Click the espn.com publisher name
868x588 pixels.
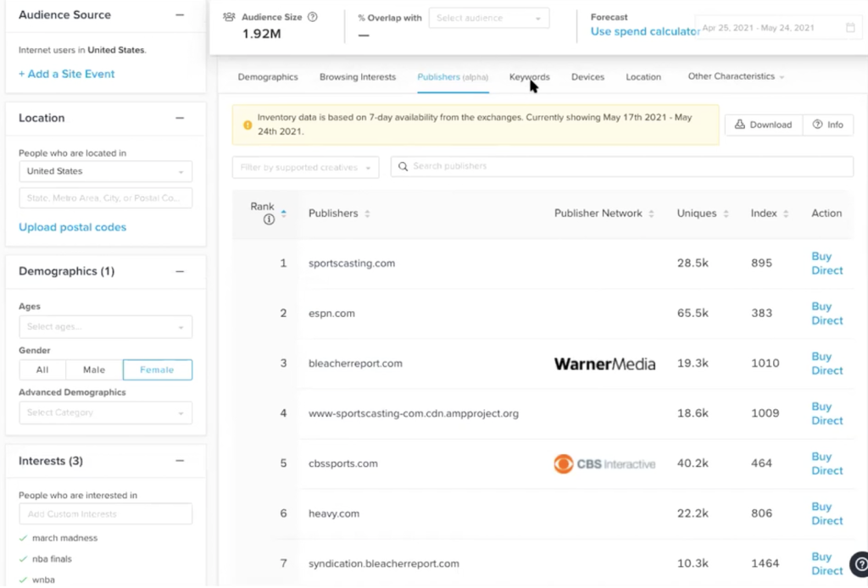click(331, 313)
